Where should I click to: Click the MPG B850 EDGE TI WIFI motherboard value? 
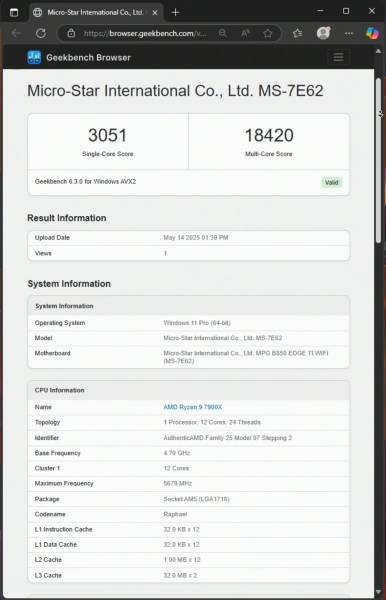pyautogui.click(x=246, y=357)
